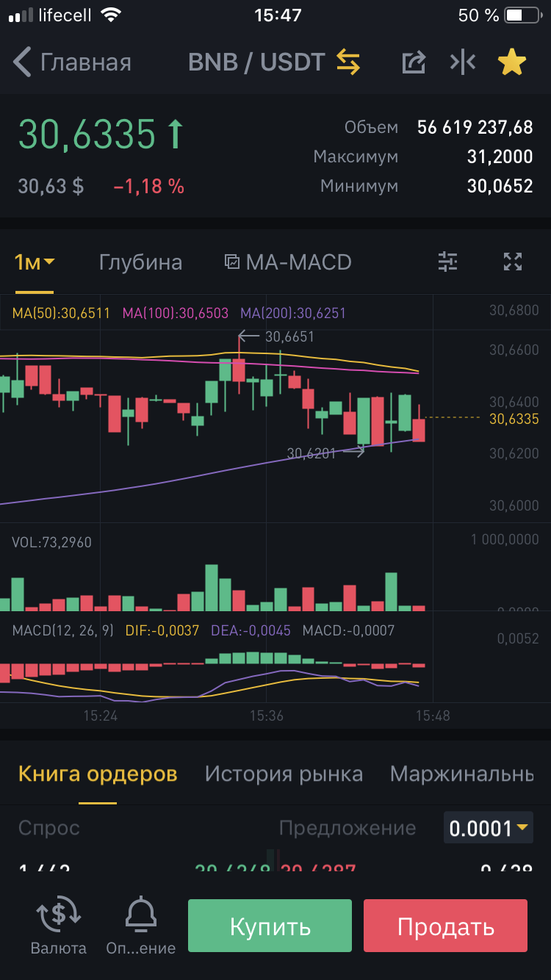Select the Книга ордеров tab
This screenshot has height=980, width=551.
click(x=98, y=774)
